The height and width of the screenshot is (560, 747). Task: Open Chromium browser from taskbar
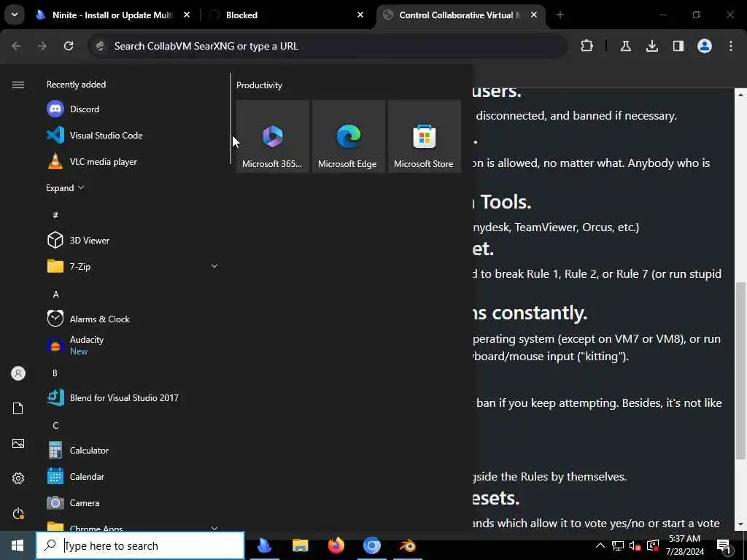(x=371, y=545)
